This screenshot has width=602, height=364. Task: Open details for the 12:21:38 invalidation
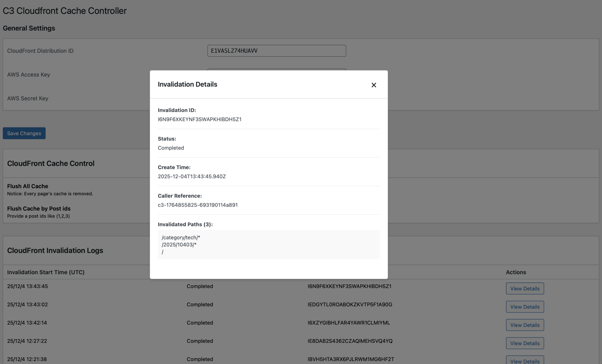pos(525,360)
